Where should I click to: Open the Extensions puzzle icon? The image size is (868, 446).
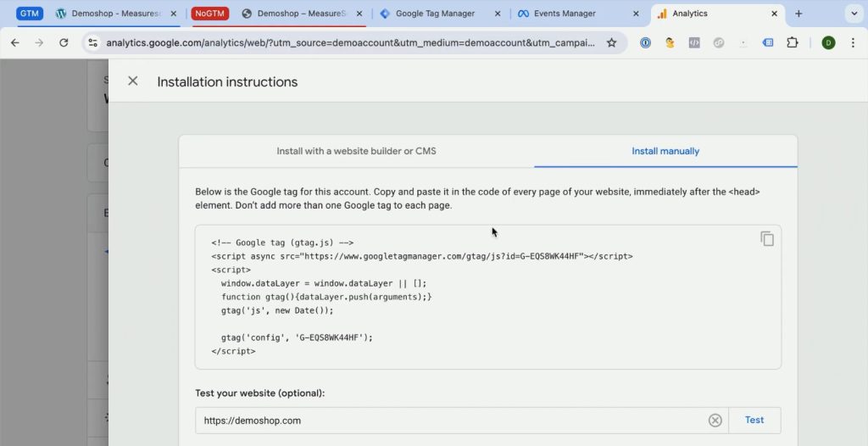(x=793, y=42)
